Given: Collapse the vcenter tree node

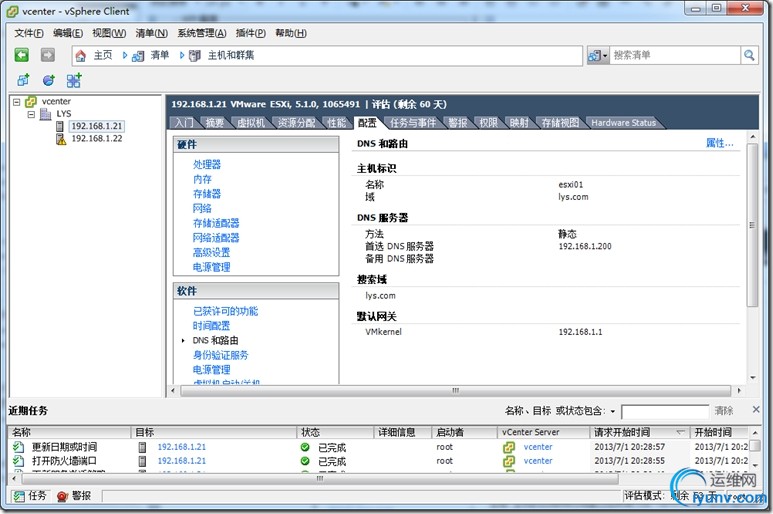Looking at the screenshot, I should coord(17,102).
